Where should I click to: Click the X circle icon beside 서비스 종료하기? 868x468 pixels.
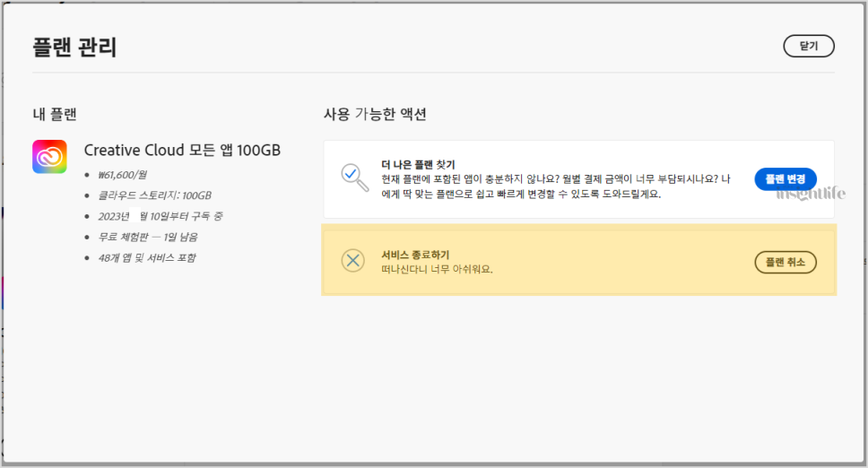click(352, 260)
